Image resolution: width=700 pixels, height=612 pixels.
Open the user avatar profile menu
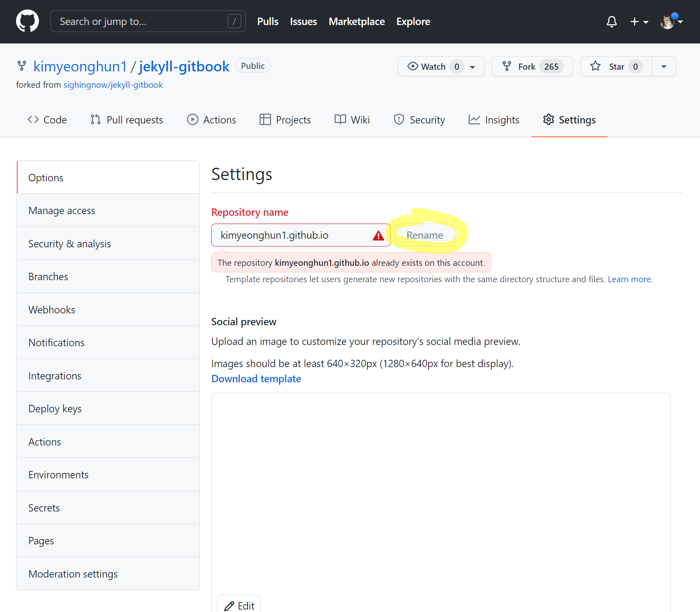pos(671,21)
